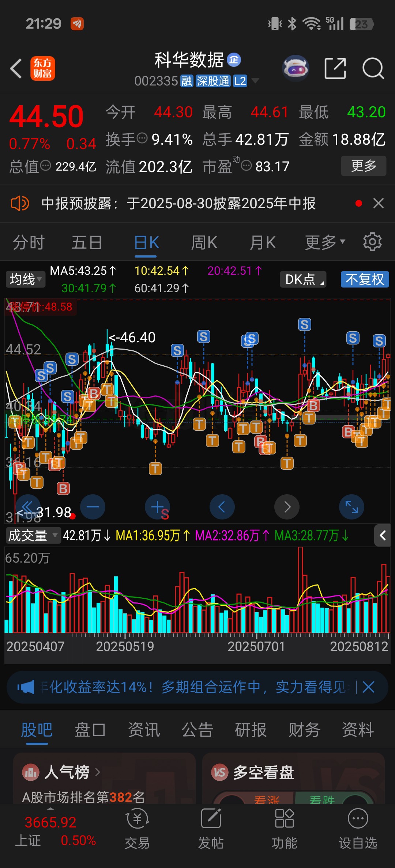This screenshot has width=395, height=868.
Task: Tap the L2 level badge
Action: click(x=240, y=81)
